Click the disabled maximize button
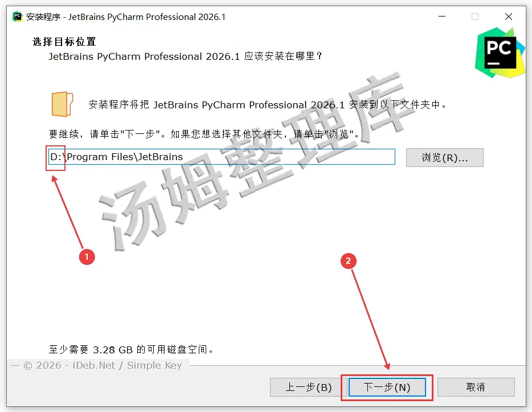 (x=475, y=17)
